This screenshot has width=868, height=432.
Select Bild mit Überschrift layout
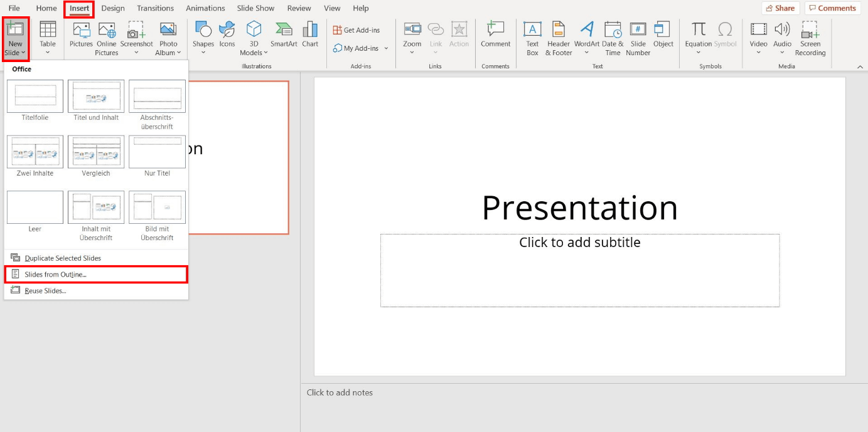click(157, 208)
